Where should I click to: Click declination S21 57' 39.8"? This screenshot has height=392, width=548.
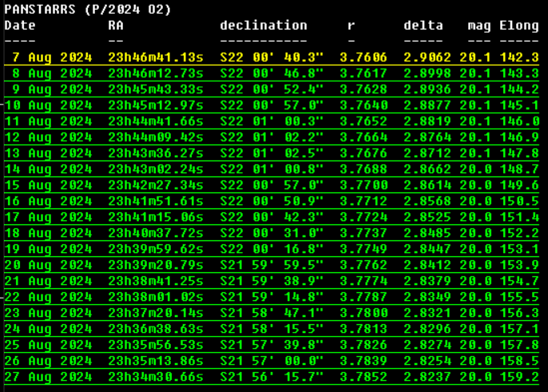[x=272, y=345]
